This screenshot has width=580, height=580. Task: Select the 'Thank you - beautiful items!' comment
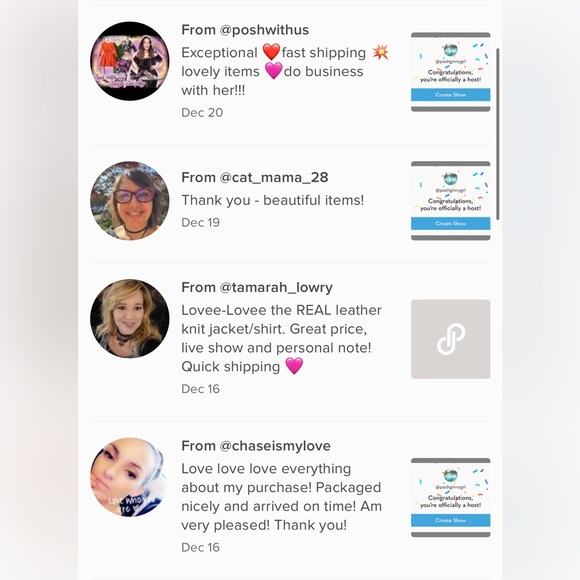[273, 200]
